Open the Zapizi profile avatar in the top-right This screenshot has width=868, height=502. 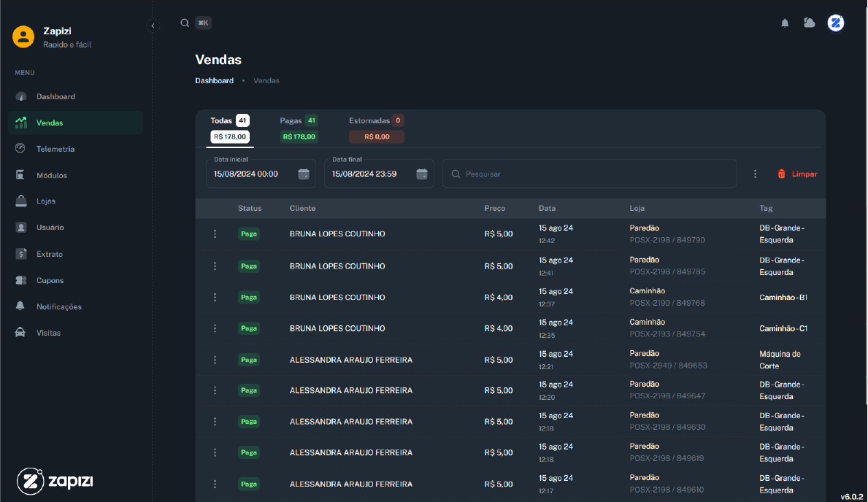tap(835, 23)
